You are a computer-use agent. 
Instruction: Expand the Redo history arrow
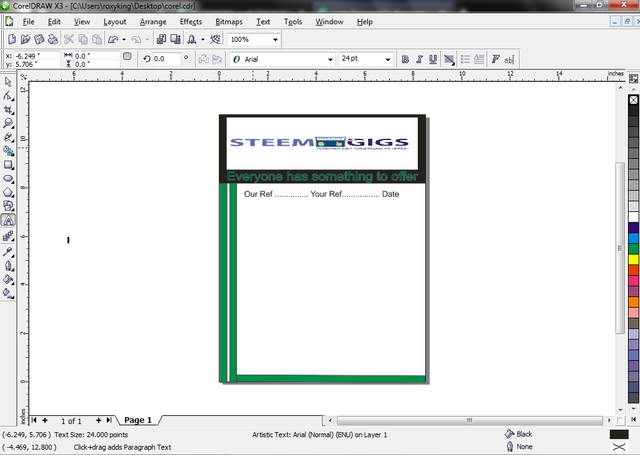click(147, 40)
